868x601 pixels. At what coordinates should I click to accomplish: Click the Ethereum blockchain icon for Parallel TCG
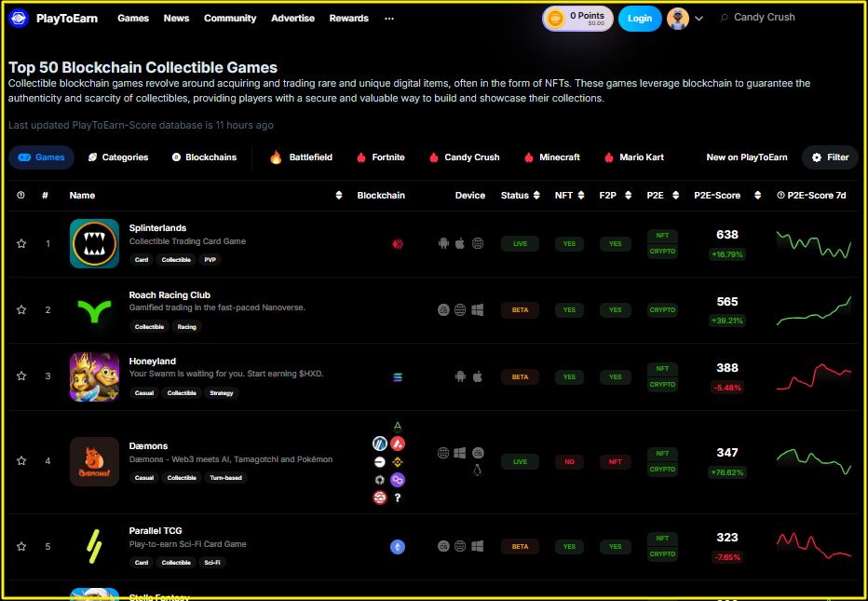398,547
